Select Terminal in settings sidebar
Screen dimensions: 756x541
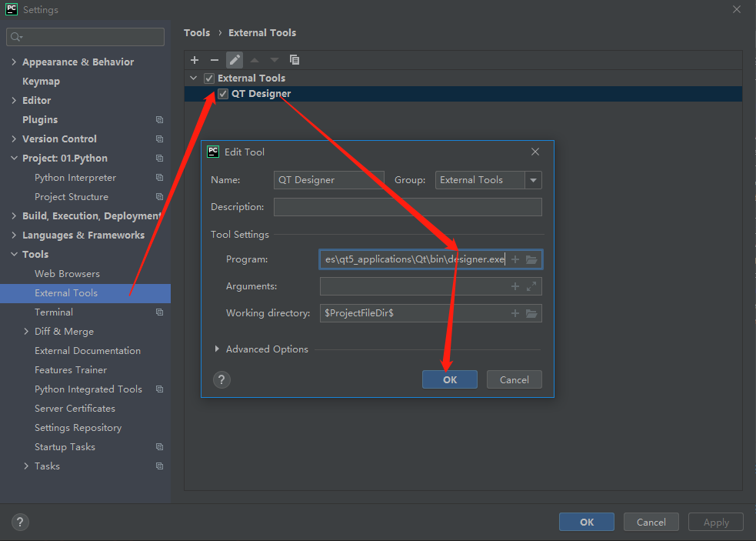pyautogui.click(x=54, y=312)
